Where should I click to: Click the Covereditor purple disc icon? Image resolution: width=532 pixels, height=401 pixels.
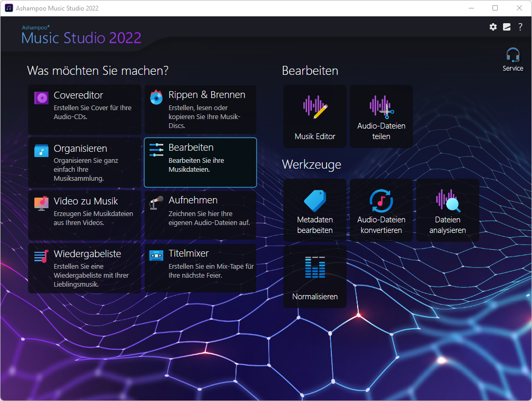click(42, 98)
